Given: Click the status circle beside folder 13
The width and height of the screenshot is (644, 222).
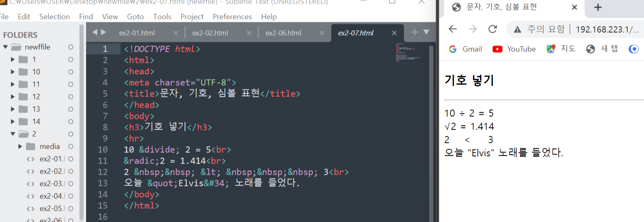Looking at the screenshot, I should click(x=70, y=109).
